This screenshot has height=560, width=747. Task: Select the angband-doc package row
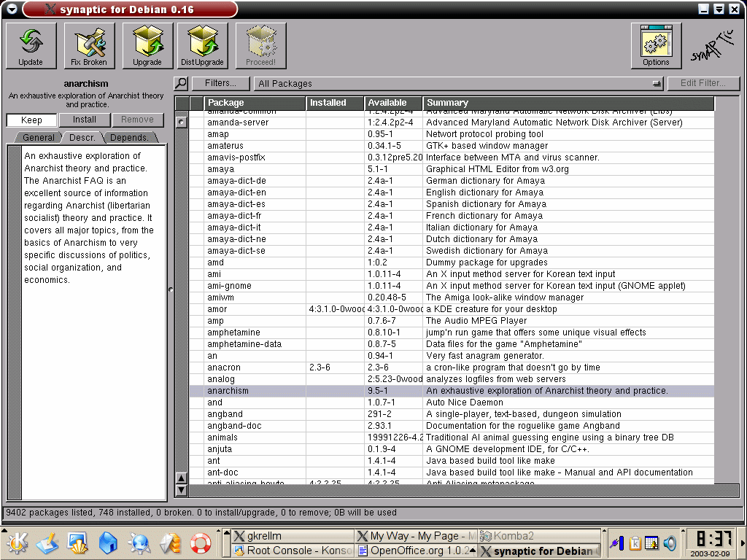coord(452,426)
